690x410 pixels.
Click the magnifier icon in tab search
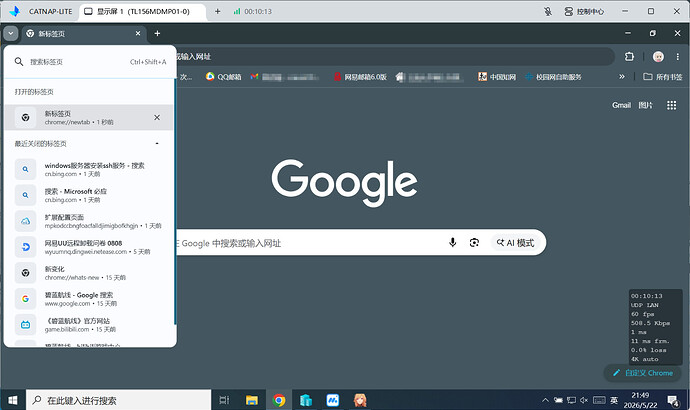coord(18,62)
